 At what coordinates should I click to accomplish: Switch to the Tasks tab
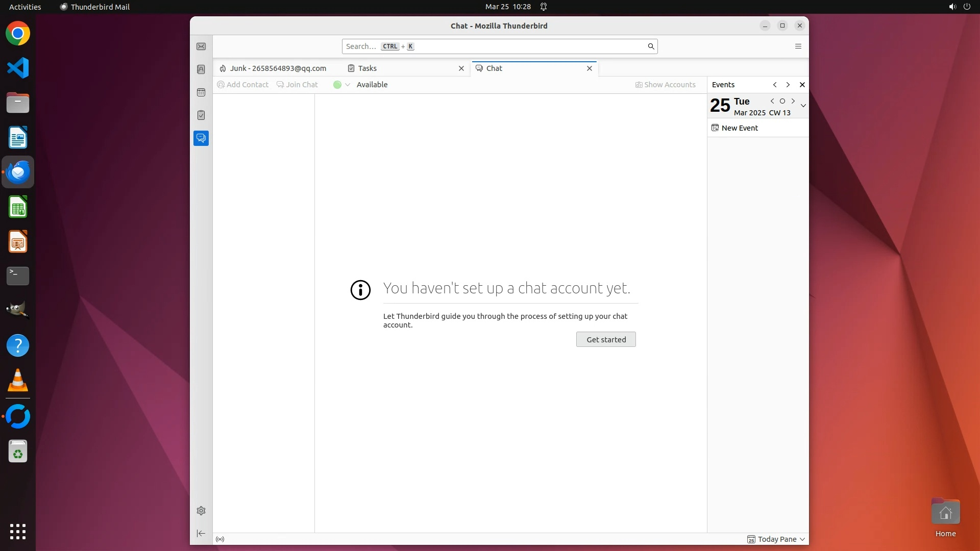367,68
